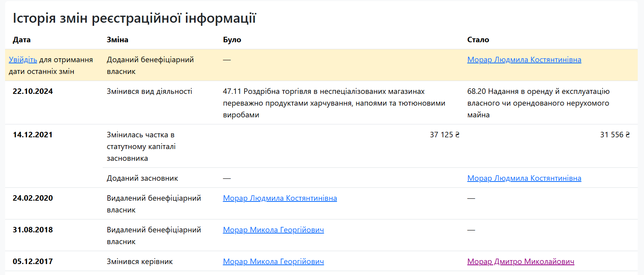Select the previous share amount 37 125 ₴

click(x=444, y=135)
